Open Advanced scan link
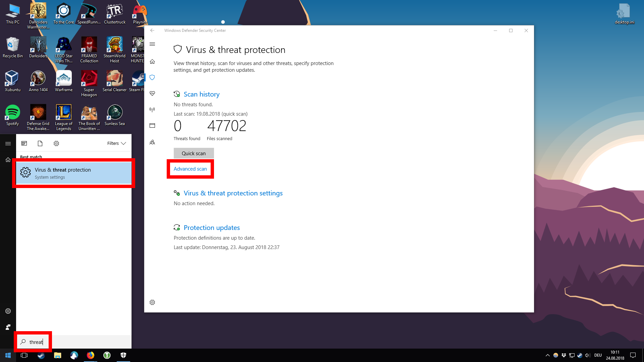Viewport: 644px width, 362px height. click(190, 169)
